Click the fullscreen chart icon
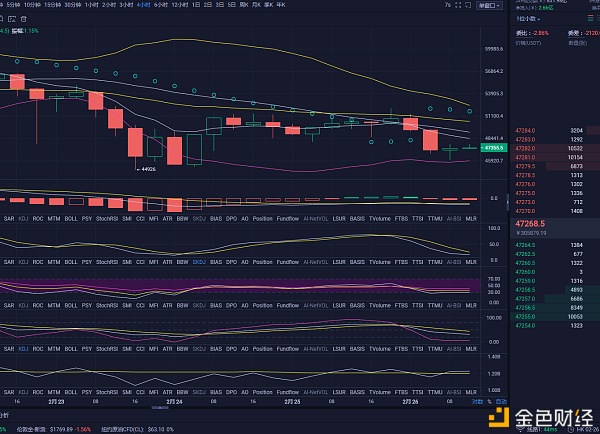Image resolution: width=600 pixels, height=434 pixels. [x=458, y=5]
